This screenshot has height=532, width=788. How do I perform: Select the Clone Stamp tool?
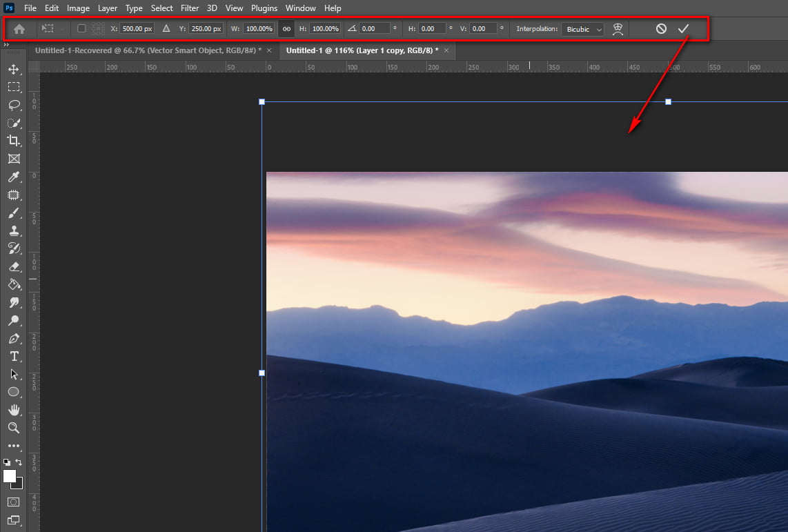(x=14, y=230)
